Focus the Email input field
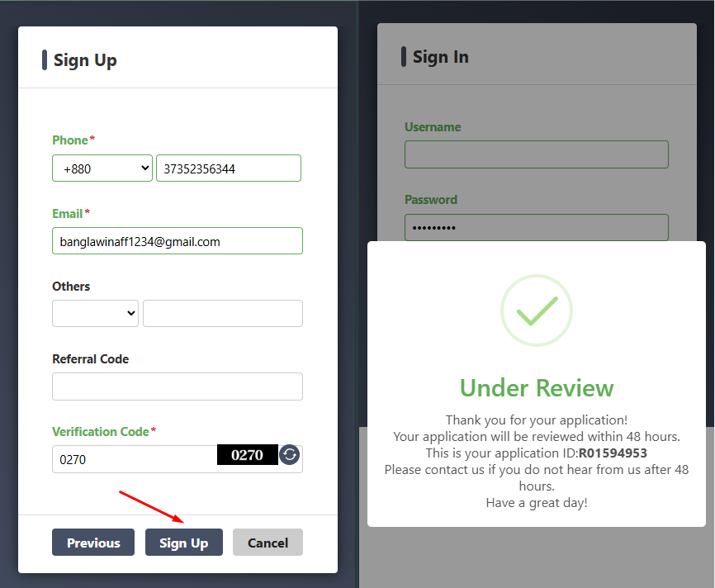Viewport: 715px width, 588px height. point(178,241)
